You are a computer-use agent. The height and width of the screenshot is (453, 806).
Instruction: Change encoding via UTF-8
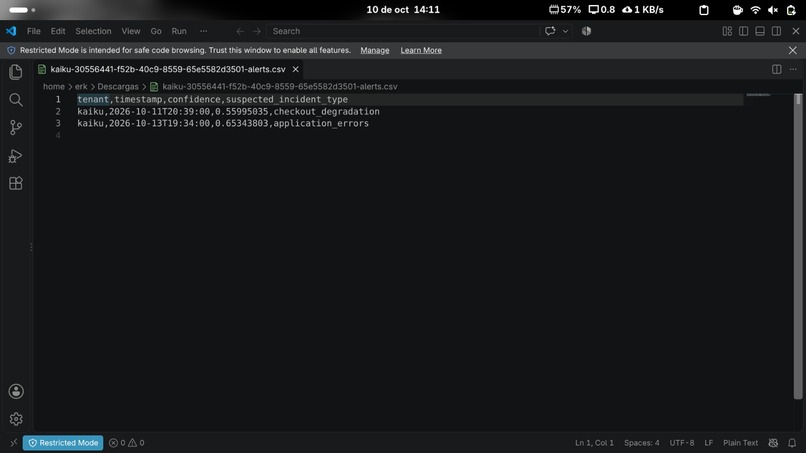pyautogui.click(x=682, y=443)
